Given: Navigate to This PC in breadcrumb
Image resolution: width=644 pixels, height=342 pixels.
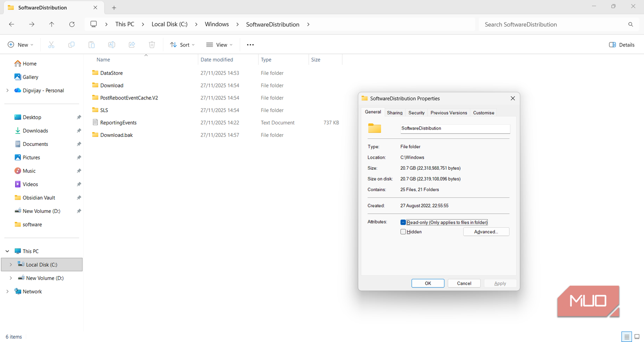Looking at the screenshot, I should point(125,24).
